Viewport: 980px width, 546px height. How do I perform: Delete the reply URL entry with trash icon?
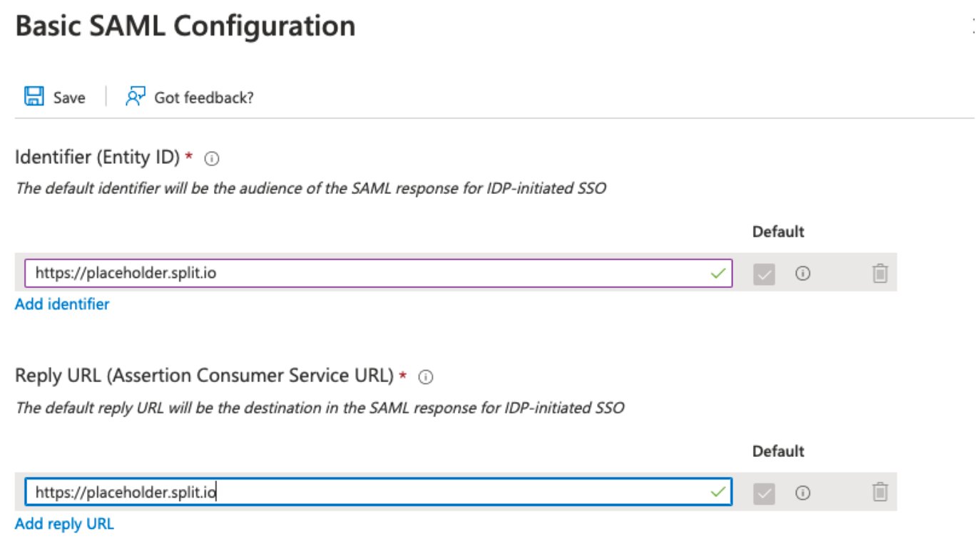(x=880, y=492)
